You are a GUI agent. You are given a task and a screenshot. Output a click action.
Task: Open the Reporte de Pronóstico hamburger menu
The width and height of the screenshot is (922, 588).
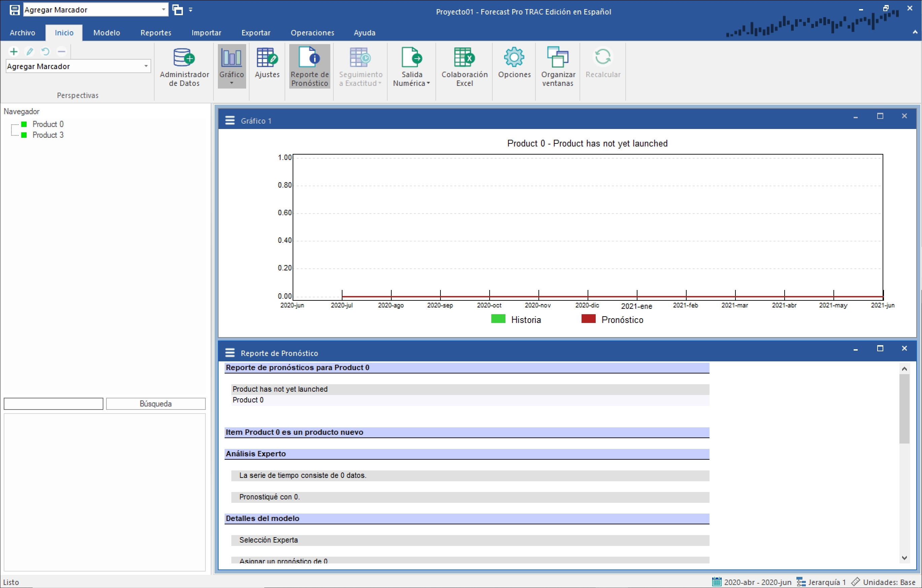tap(230, 353)
